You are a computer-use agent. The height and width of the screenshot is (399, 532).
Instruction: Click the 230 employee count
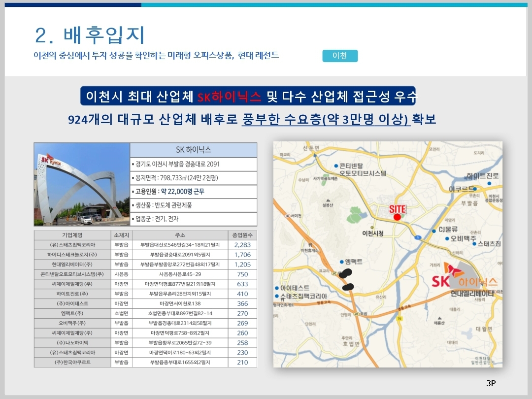pos(242,353)
